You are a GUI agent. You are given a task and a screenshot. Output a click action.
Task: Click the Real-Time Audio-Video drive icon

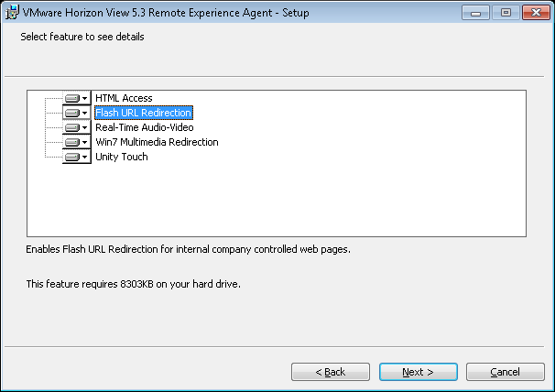pos(72,127)
